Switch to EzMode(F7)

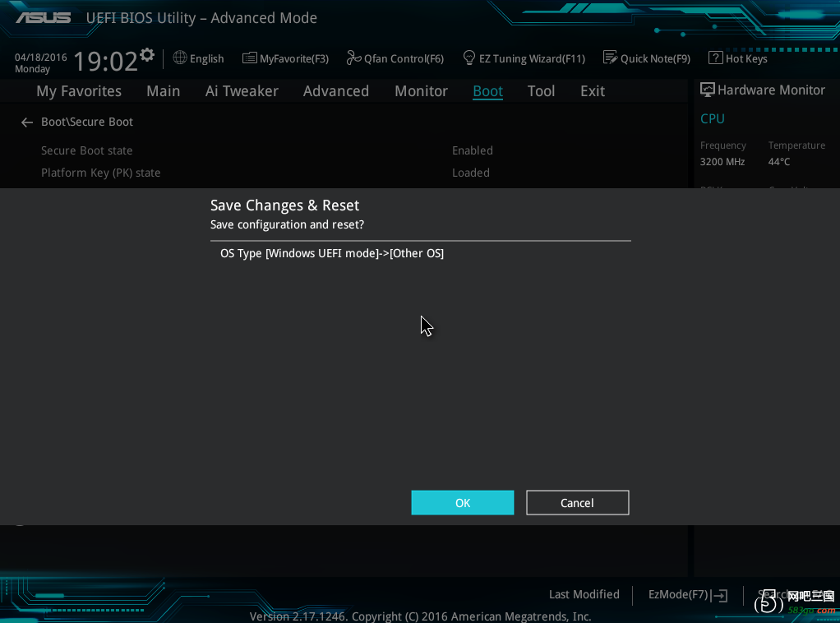pyautogui.click(x=678, y=594)
